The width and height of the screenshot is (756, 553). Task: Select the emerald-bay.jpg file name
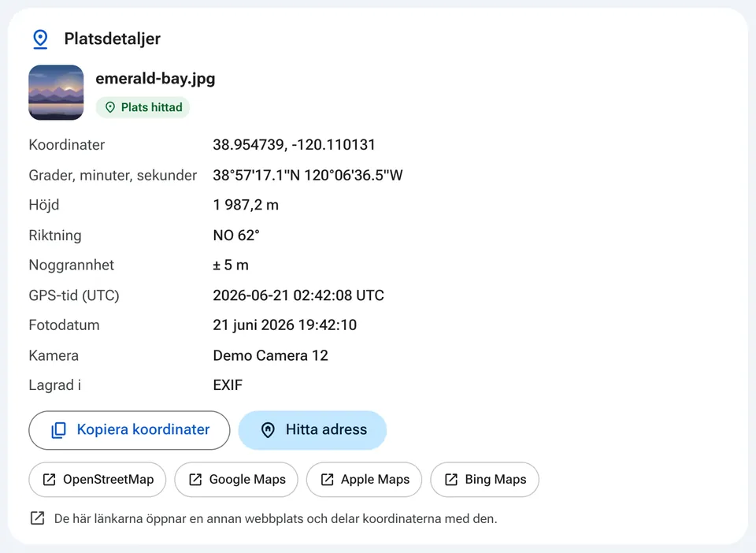click(155, 78)
